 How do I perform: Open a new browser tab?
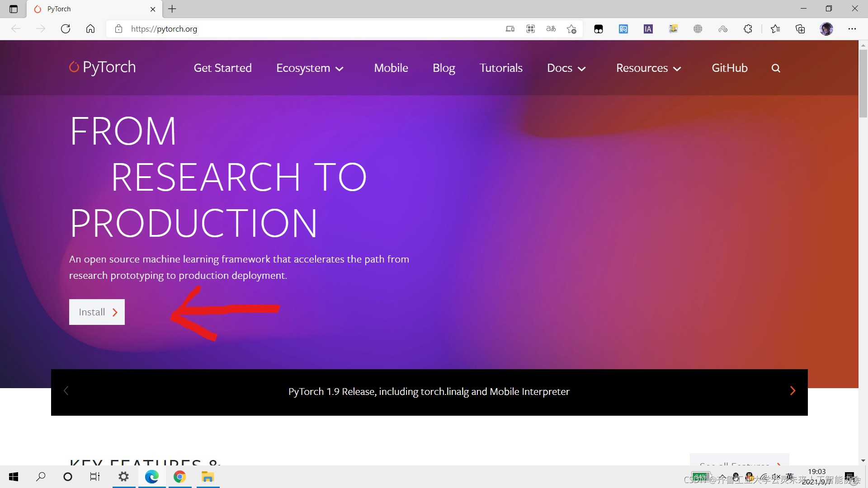pos(172,9)
